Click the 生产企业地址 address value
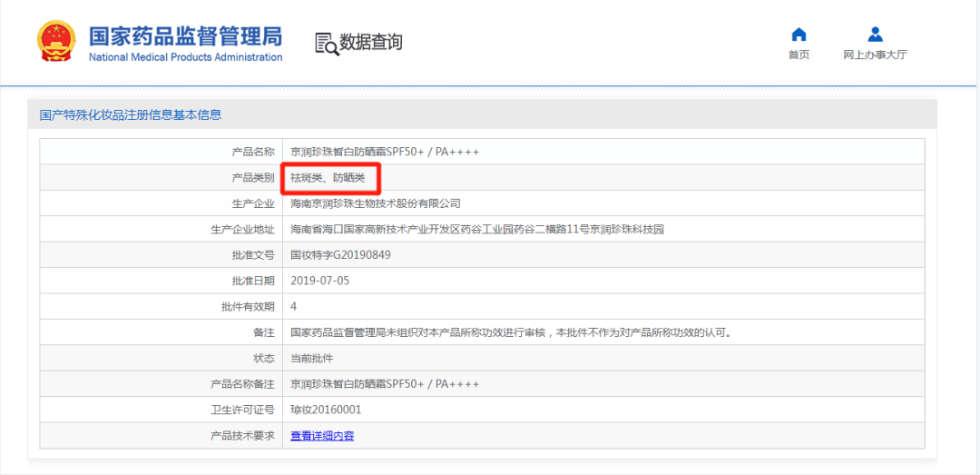 (477, 230)
